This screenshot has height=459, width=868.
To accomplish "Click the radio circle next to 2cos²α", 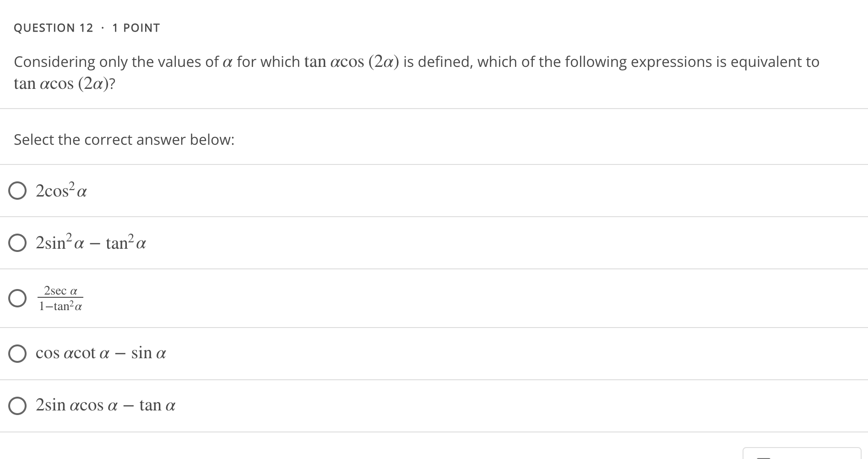I will click(x=17, y=191).
